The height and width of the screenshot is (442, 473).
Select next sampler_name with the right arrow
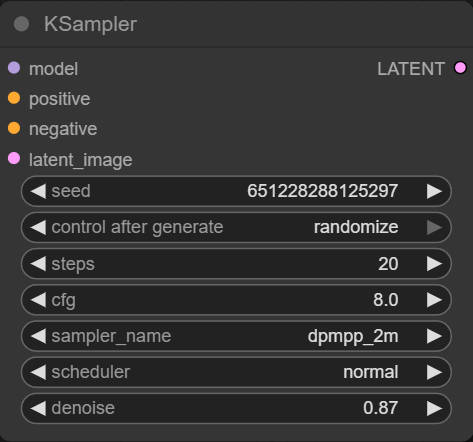[434, 336]
